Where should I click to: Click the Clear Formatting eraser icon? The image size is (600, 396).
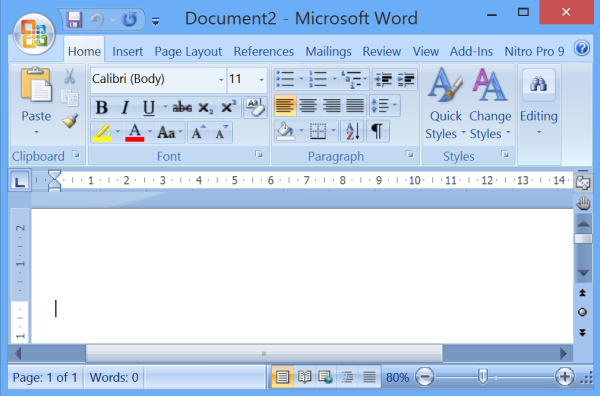255,108
